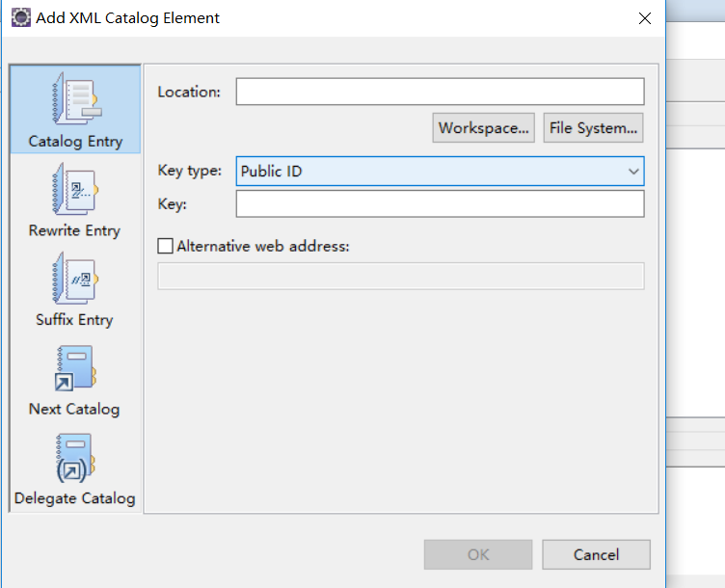The width and height of the screenshot is (725, 588).
Task: Click the Add XML Catalog Element title
Action: click(x=127, y=18)
